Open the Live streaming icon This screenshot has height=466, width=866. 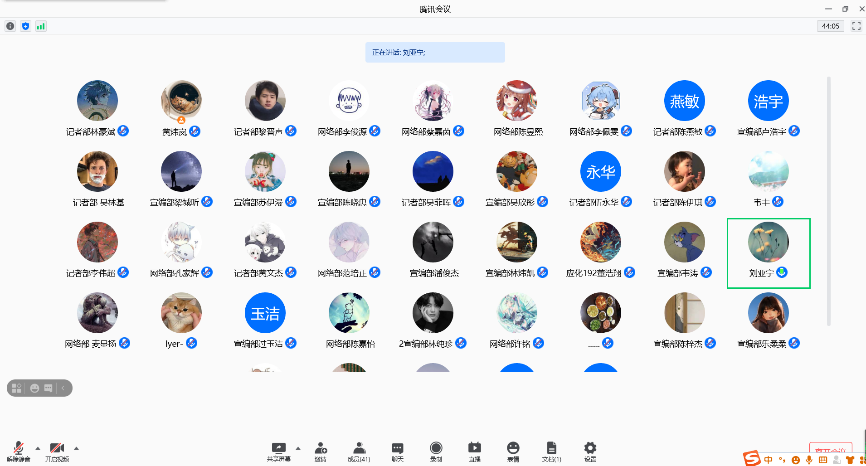[x=475, y=449]
